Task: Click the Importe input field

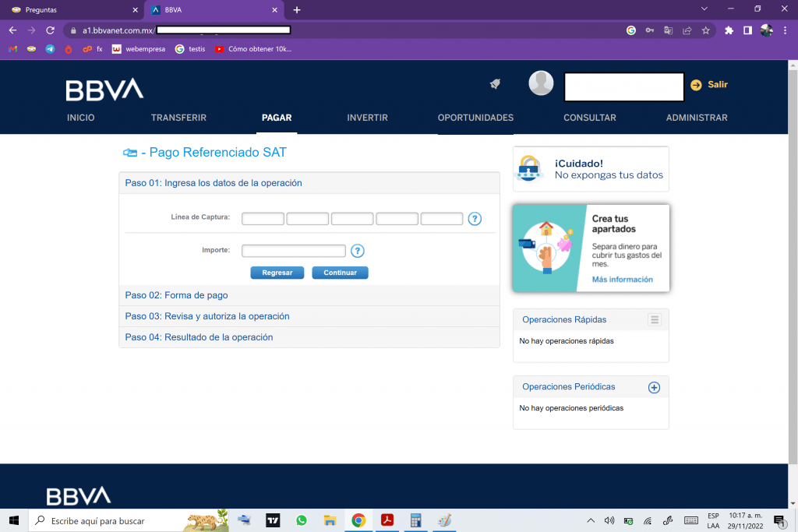Action: 294,251
